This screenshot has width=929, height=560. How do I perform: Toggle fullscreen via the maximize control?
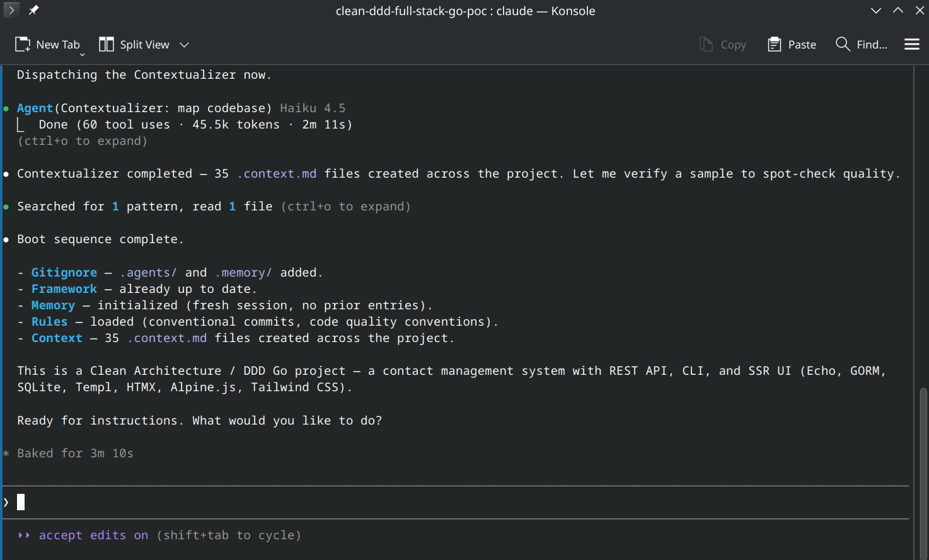pyautogui.click(x=897, y=10)
